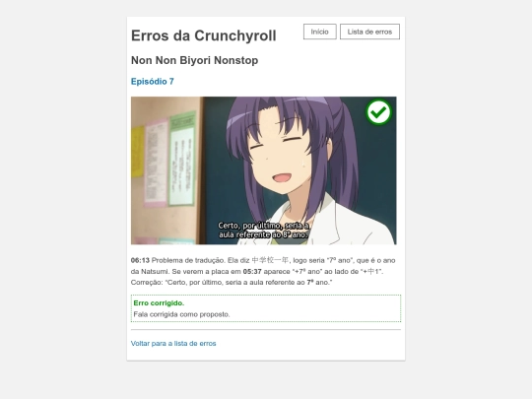Select the Non Non Biyori Nonstop heading
532x399 pixels.
pyautogui.click(x=194, y=60)
